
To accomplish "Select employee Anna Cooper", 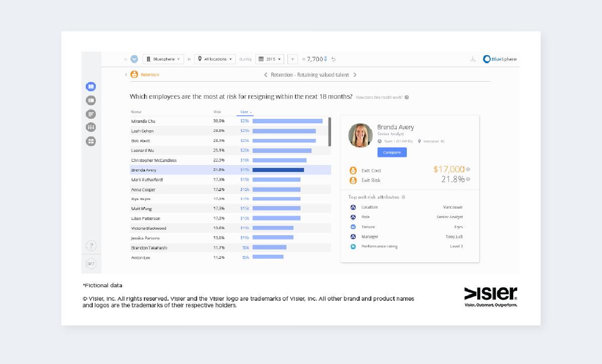I will pos(143,190).
